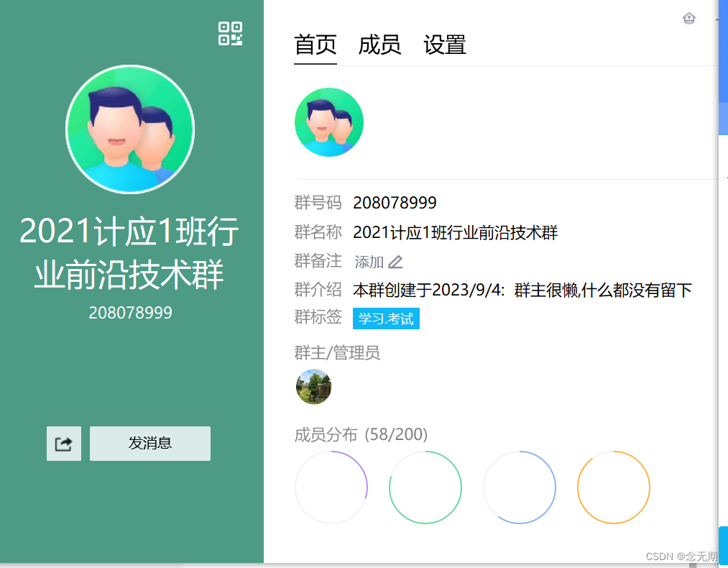
Task: Select the 首页 tab
Action: (315, 45)
